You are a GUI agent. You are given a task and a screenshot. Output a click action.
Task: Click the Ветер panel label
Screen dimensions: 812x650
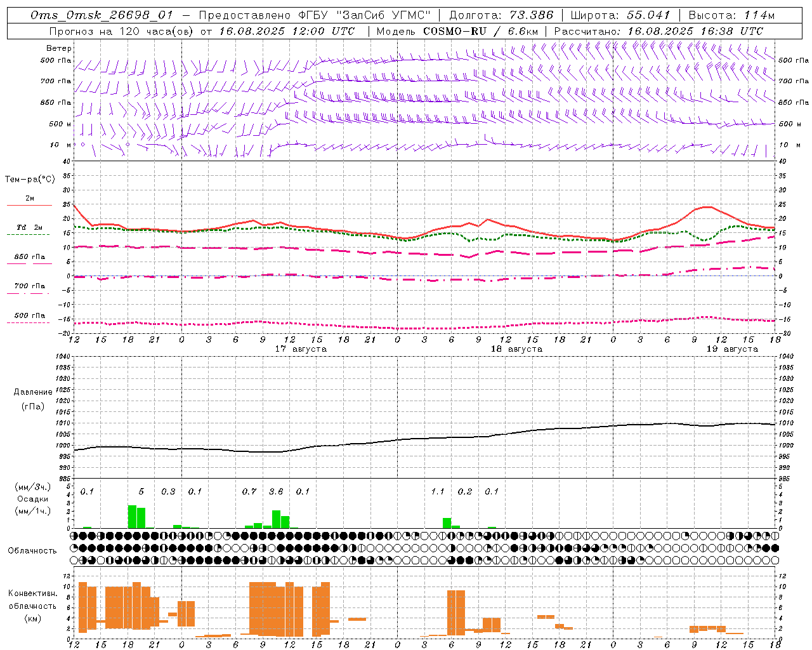[x=58, y=48]
